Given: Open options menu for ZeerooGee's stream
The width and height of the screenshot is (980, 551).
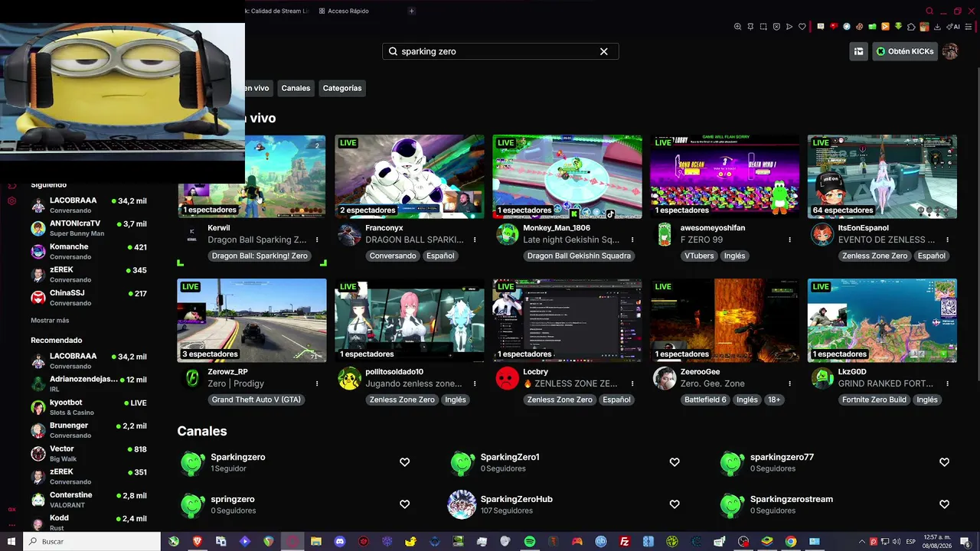Looking at the screenshot, I should 790,383.
